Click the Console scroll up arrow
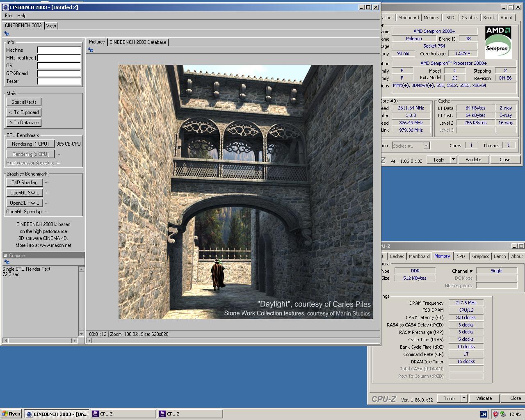The image size is (525, 420). [81, 269]
